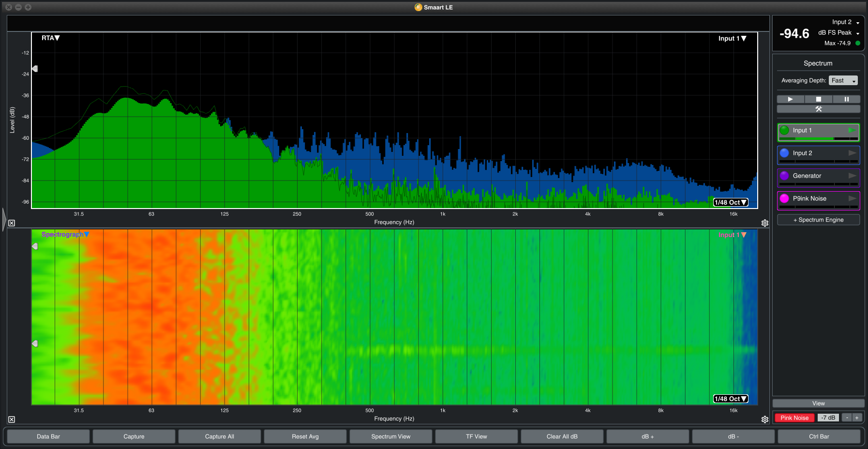Screen dimensions: 868x449
Task: Expand the hidden left side panel arrow
Action: (4, 219)
